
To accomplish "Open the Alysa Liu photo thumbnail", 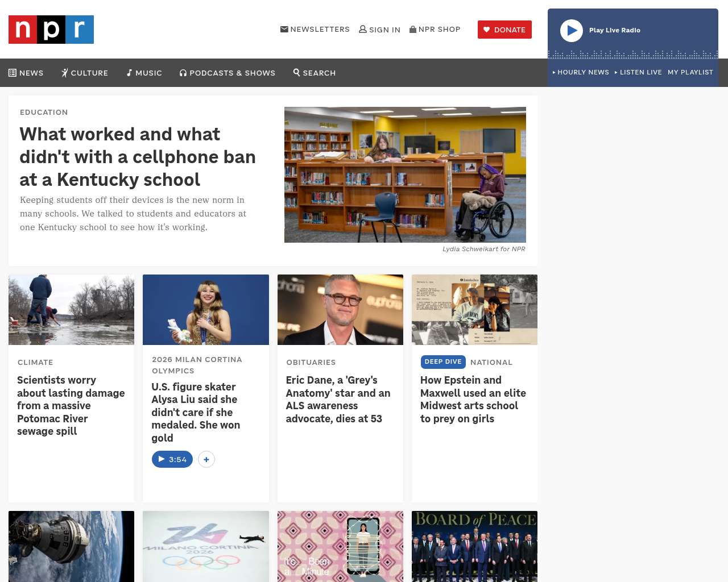I will pyautogui.click(x=206, y=310).
